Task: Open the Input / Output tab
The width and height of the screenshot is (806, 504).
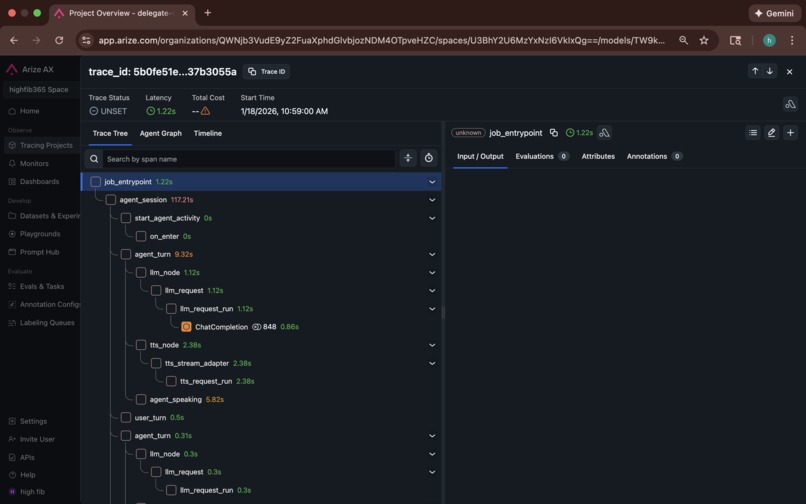Action: (x=480, y=156)
